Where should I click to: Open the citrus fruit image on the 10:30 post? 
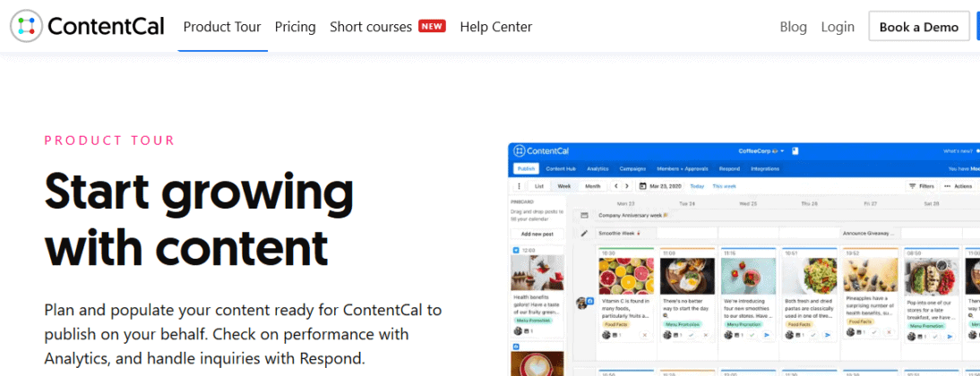[x=626, y=276]
